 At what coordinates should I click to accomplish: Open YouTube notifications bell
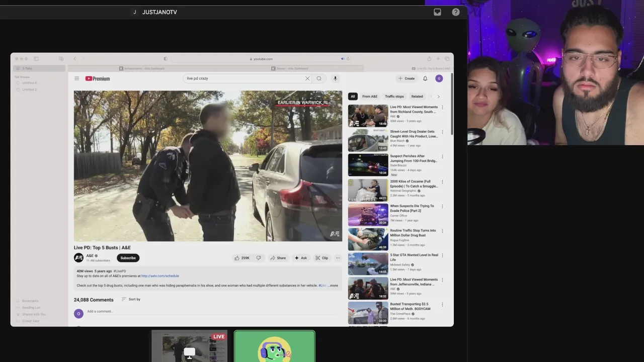(425, 78)
